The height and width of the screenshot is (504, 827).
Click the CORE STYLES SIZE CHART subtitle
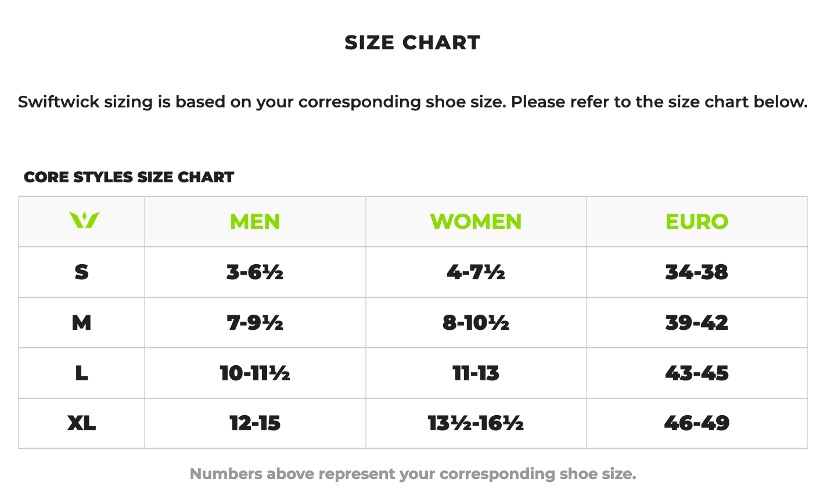coord(129,177)
